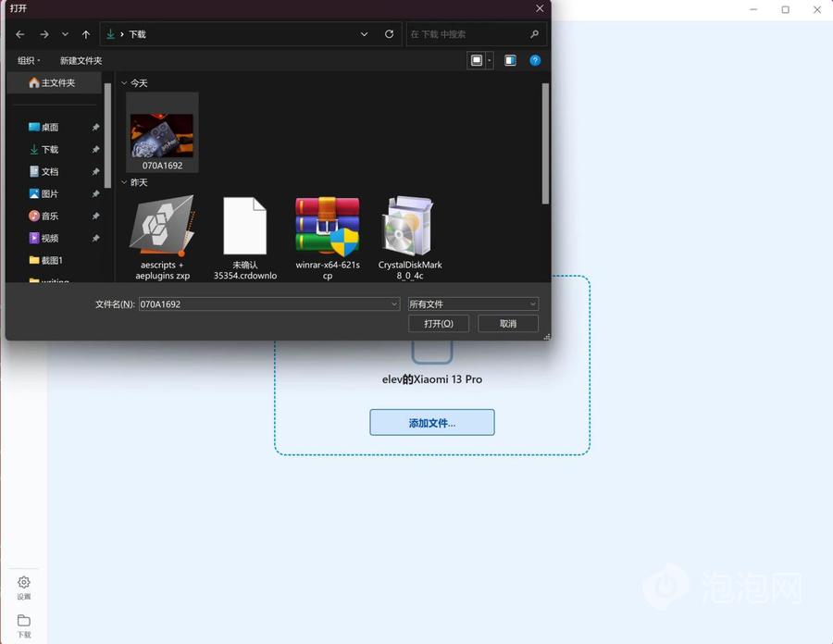Click 新建文件夹 in the toolbar
The width and height of the screenshot is (833, 644).
(x=81, y=61)
